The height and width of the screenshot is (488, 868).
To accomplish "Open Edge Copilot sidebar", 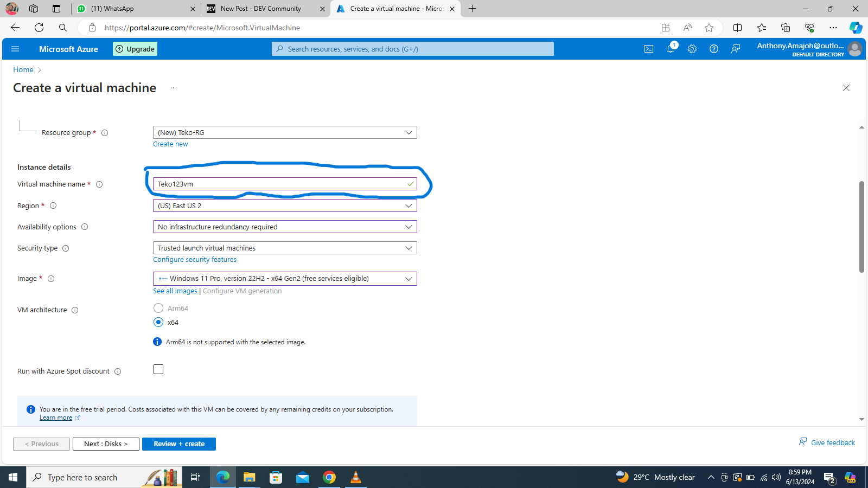I will coord(856,28).
